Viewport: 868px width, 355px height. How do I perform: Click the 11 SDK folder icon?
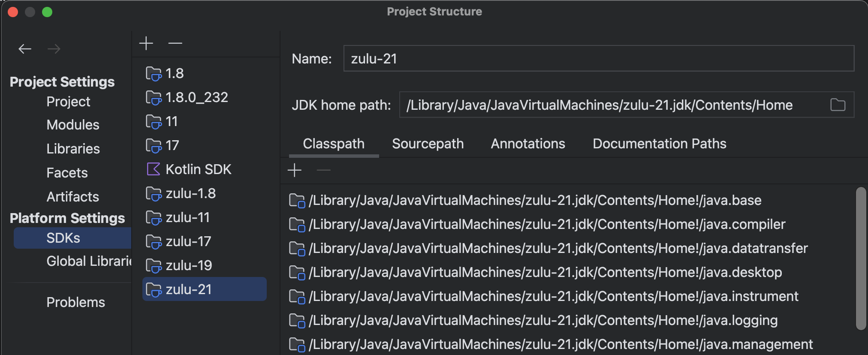click(x=154, y=122)
